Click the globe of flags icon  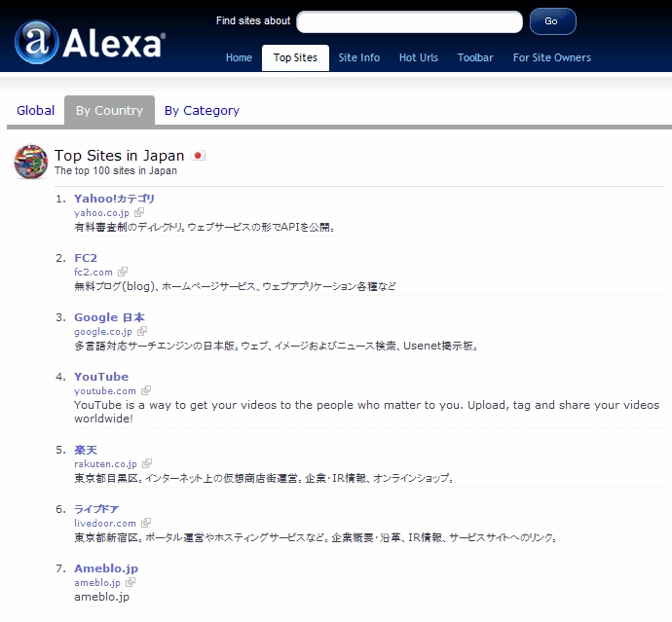[x=31, y=162]
